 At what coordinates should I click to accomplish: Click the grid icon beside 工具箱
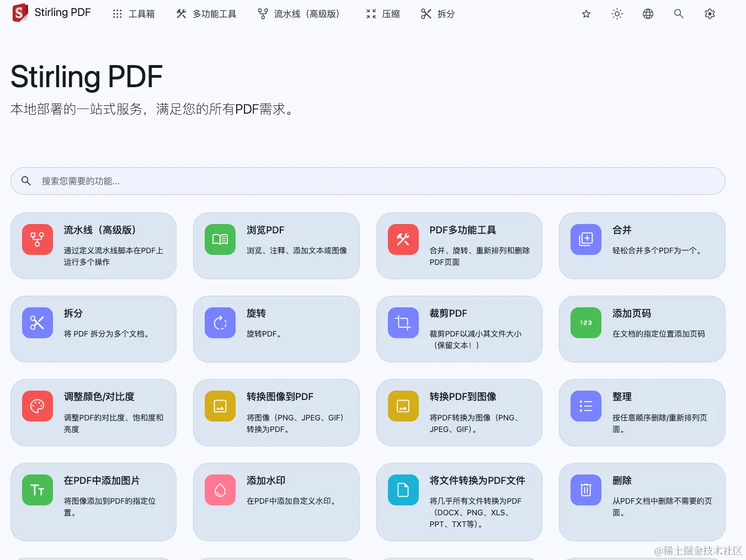click(117, 14)
